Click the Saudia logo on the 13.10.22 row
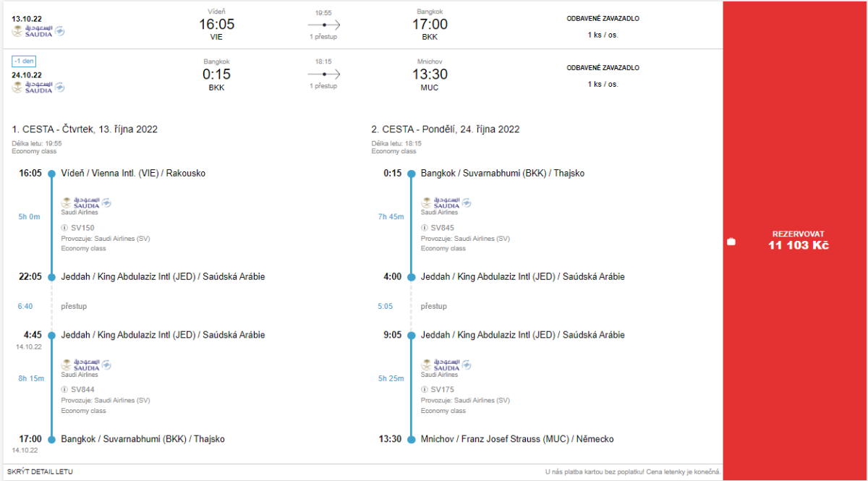Screen dimensions: 868x481 pyautogui.click(x=38, y=31)
